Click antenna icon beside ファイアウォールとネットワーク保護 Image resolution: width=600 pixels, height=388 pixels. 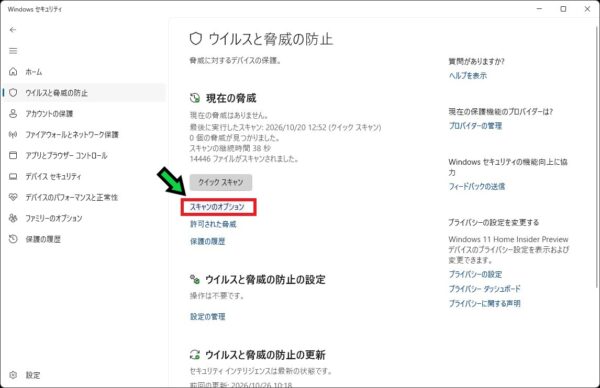coord(13,134)
